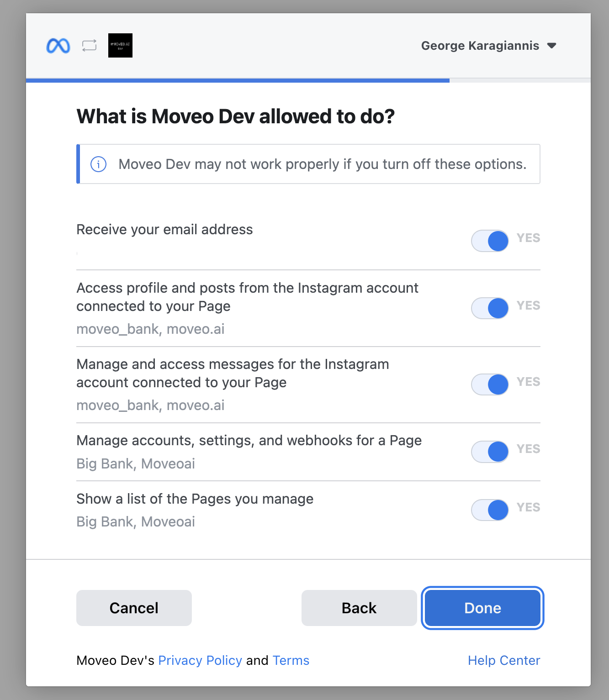Click the blue step progress bar
609x700 pixels.
click(238, 80)
